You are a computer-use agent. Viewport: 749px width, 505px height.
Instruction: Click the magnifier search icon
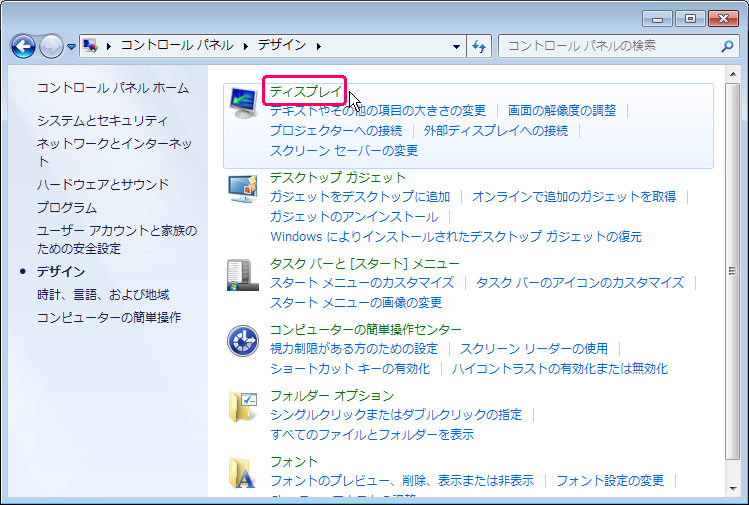727,46
